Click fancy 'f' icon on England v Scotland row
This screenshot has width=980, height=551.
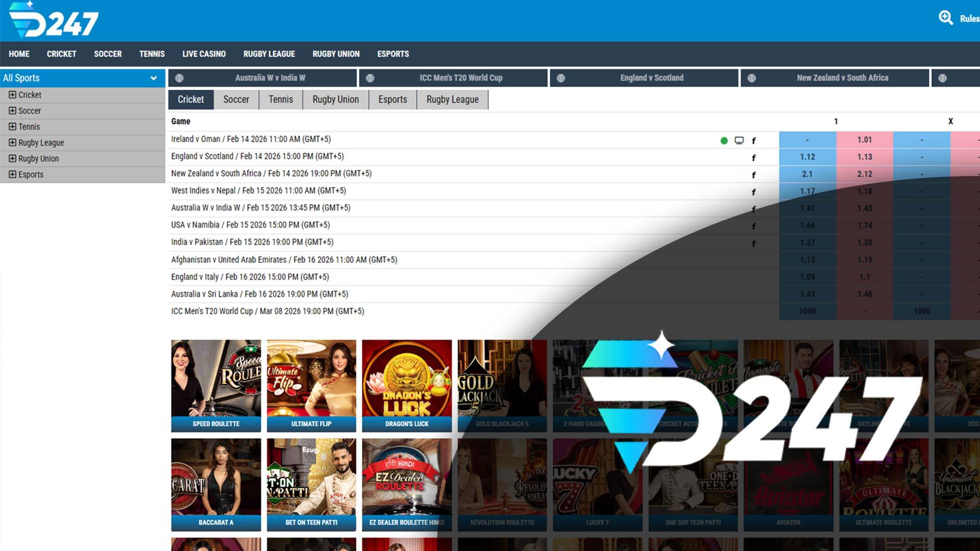753,158
